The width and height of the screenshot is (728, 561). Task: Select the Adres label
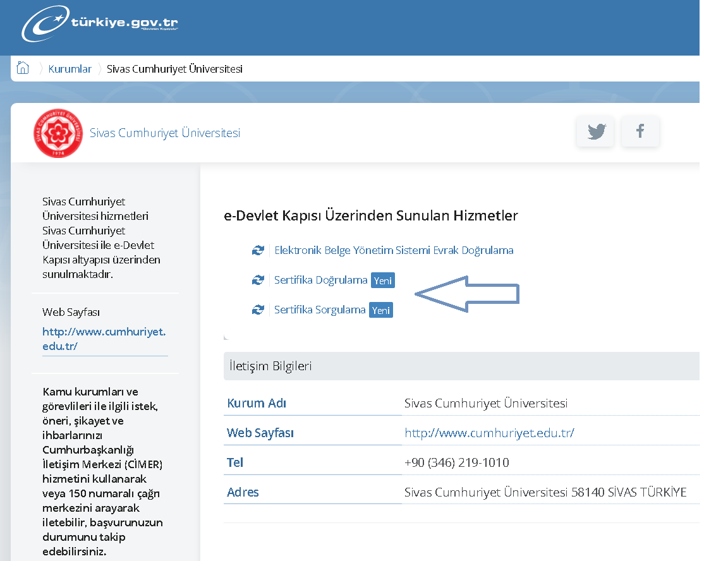point(243,492)
